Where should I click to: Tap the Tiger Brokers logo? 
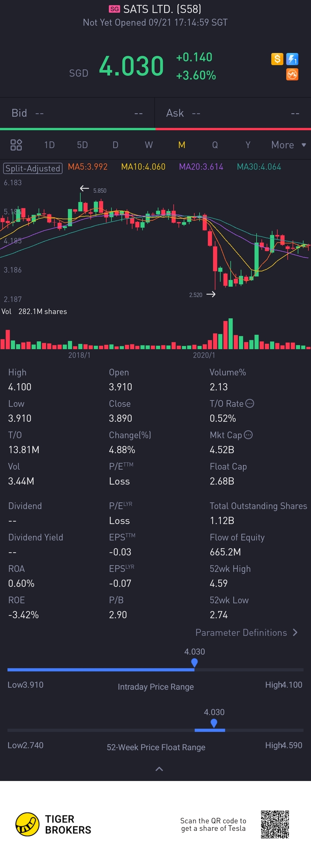pos(28,824)
